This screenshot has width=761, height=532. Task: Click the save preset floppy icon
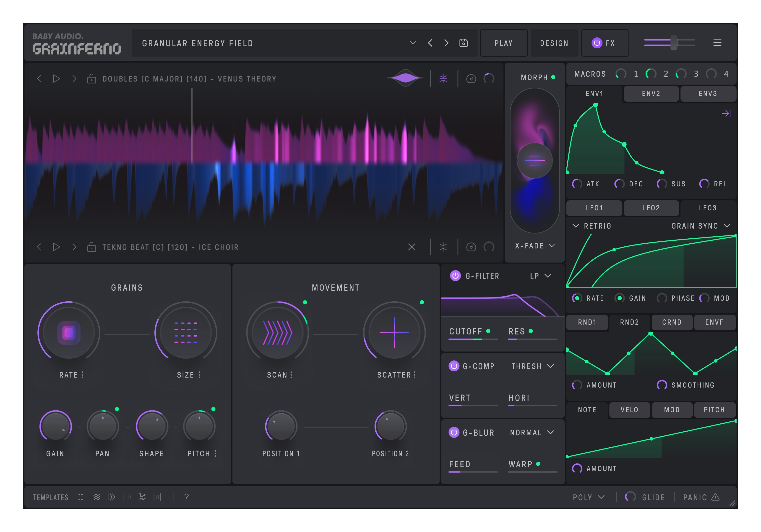click(463, 43)
